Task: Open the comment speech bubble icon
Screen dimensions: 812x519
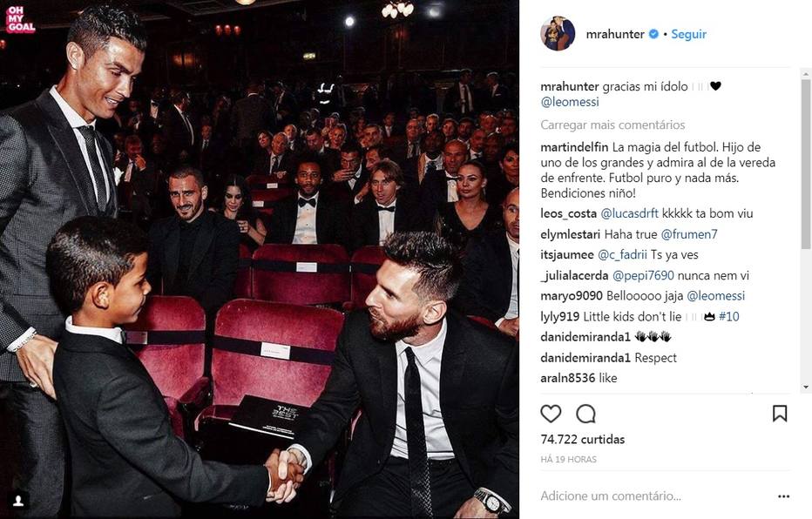Action: [x=585, y=414]
